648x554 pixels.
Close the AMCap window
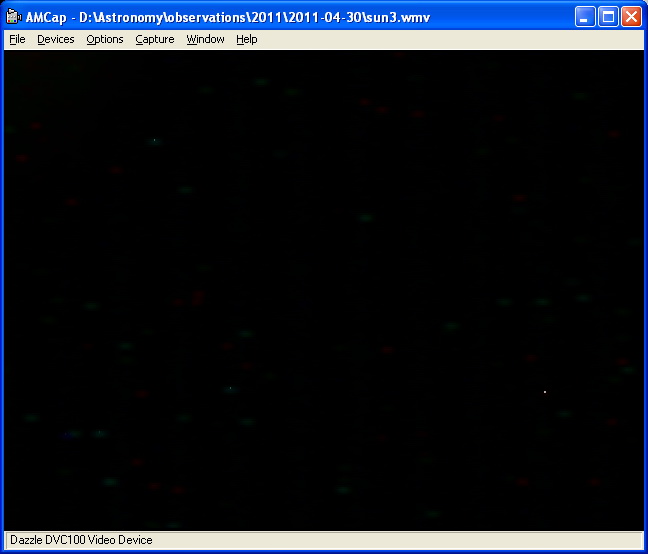click(631, 17)
